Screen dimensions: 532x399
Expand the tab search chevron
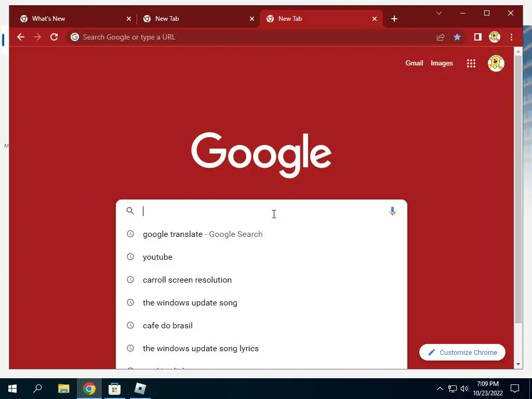438,13
